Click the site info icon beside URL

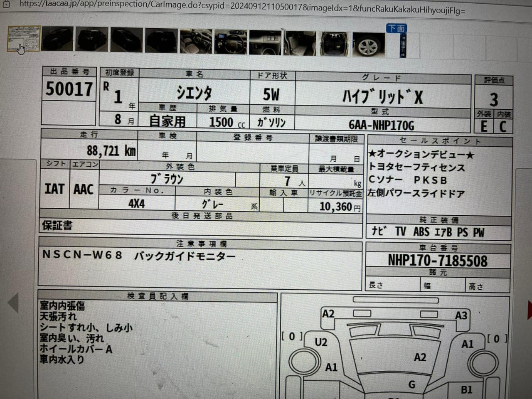(7, 3)
